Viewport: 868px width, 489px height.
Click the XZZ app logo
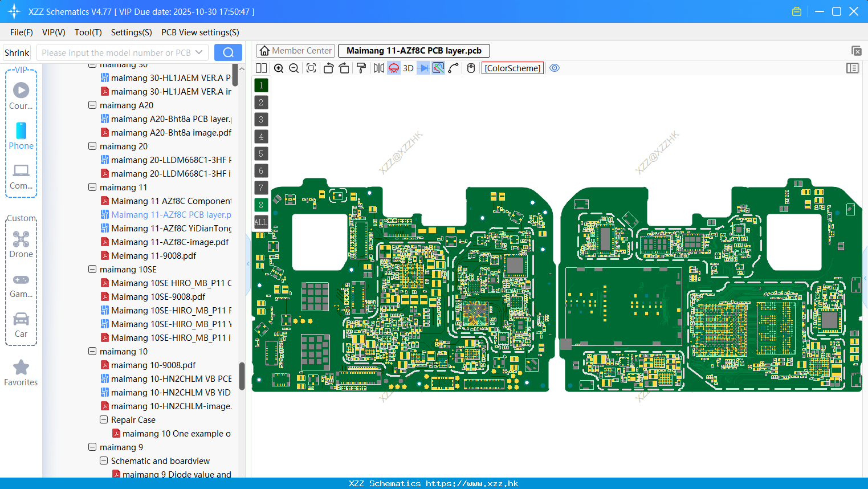(14, 11)
